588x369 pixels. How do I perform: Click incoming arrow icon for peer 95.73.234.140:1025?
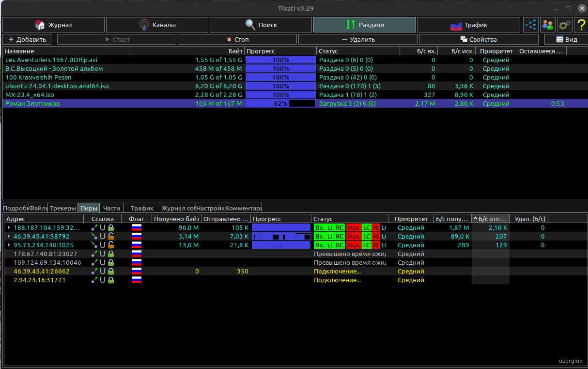click(94, 245)
